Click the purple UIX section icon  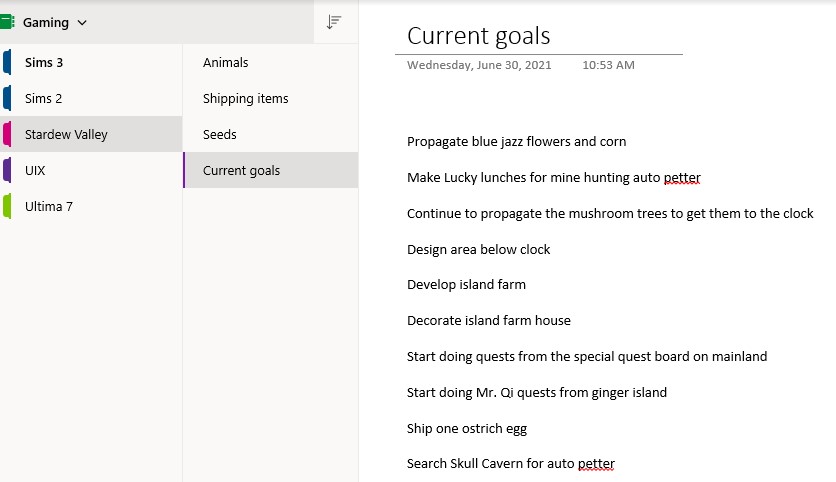tap(7, 170)
